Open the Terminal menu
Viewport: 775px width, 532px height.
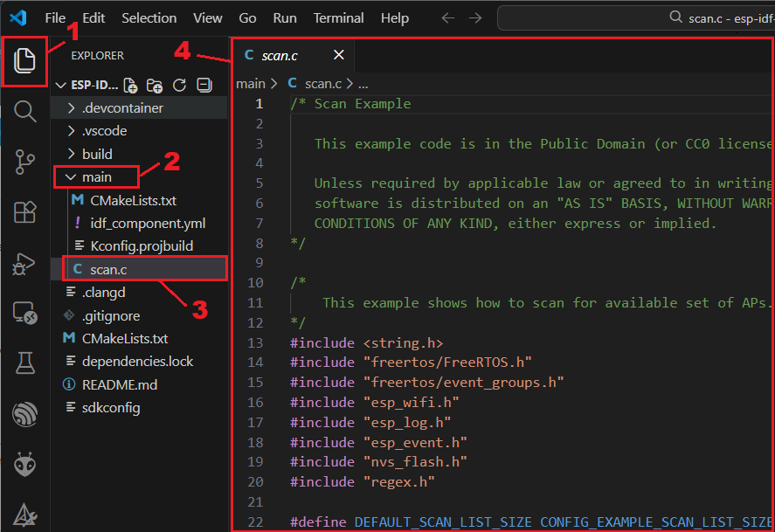[x=338, y=17]
